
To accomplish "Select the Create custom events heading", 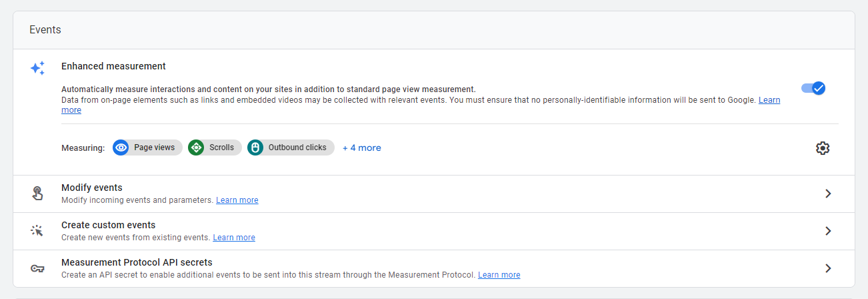I will point(108,225).
